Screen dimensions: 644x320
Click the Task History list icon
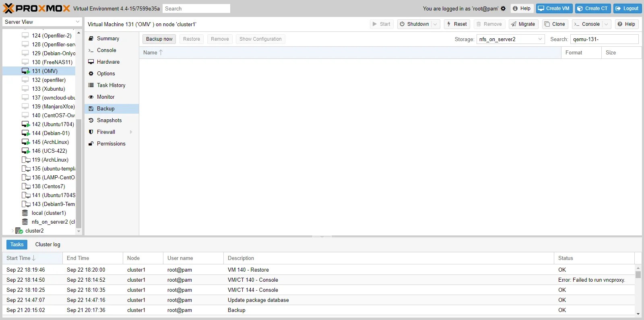pyautogui.click(x=91, y=85)
